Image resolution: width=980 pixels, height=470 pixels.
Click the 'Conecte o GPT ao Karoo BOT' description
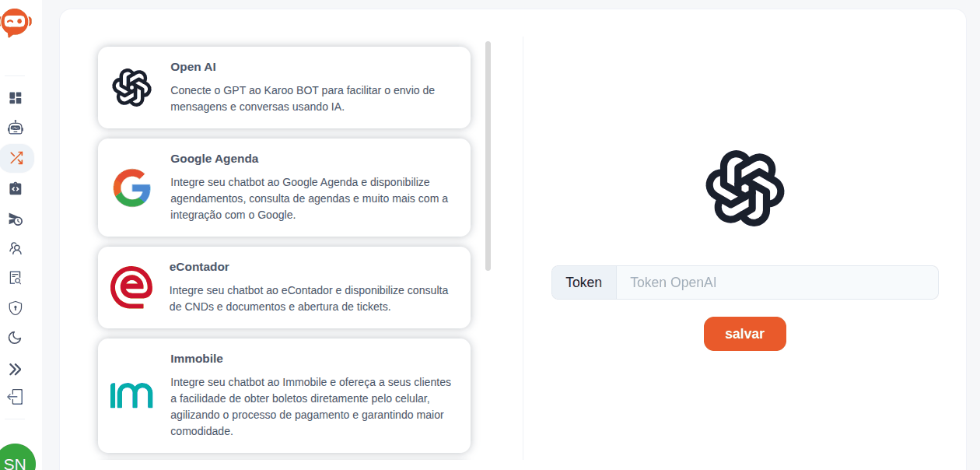303,99
